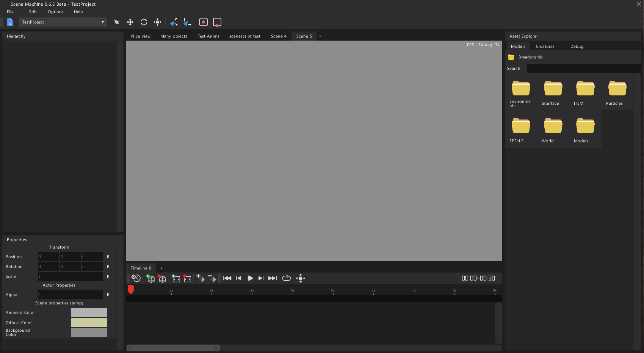Open the File menu
The width and height of the screenshot is (644, 353).
point(10,12)
